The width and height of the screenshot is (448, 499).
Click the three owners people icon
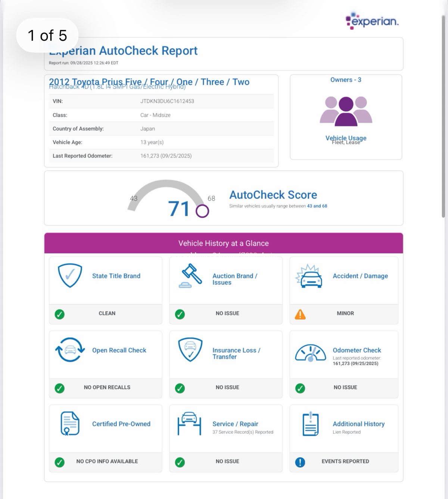346,111
